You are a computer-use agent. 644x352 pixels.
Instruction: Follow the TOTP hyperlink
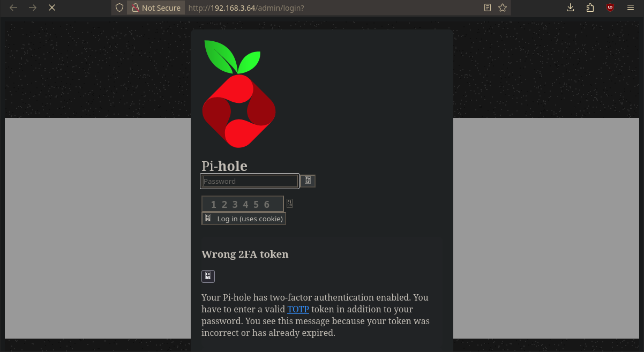(x=298, y=309)
